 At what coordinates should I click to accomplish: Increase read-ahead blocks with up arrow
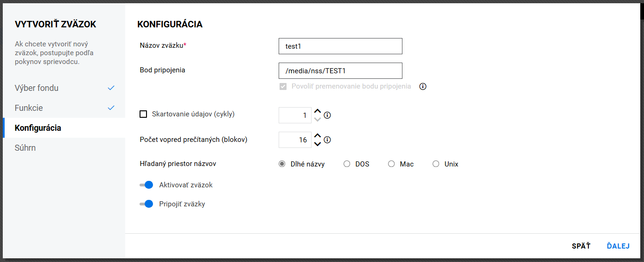[318, 136]
